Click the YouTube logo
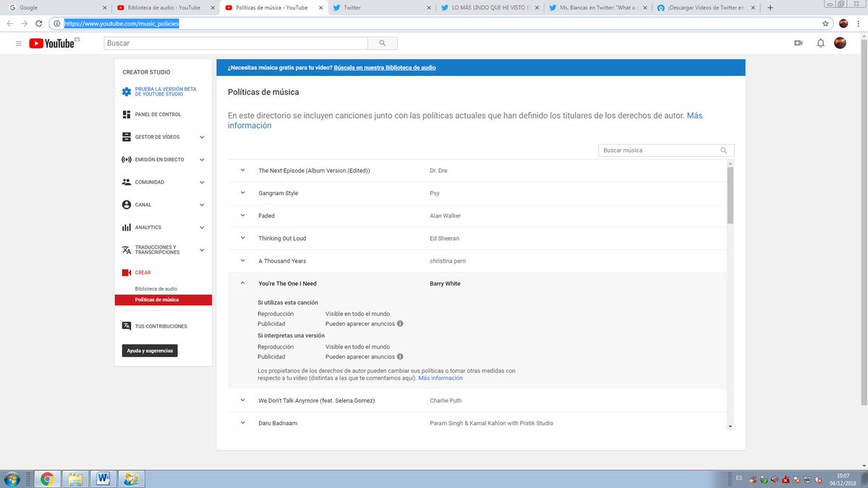 [51, 43]
